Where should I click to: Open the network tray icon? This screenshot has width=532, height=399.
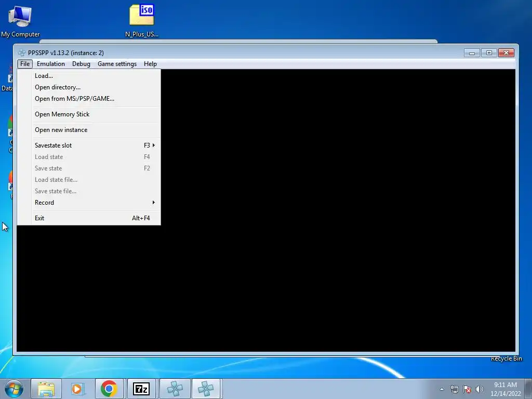(454, 389)
